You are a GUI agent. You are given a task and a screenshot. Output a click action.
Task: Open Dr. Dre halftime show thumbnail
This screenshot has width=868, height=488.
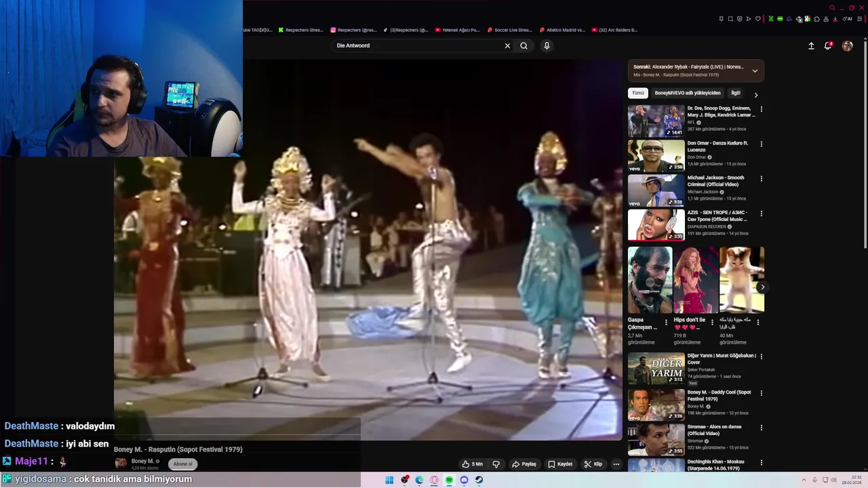coord(656,121)
